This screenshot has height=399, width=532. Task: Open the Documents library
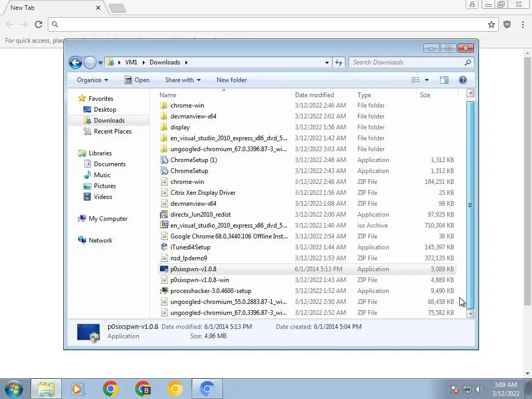(x=110, y=164)
